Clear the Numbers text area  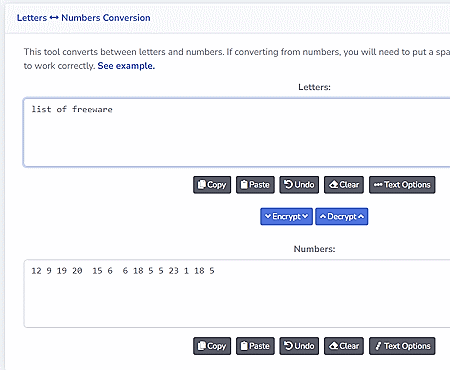pyautogui.click(x=344, y=346)
